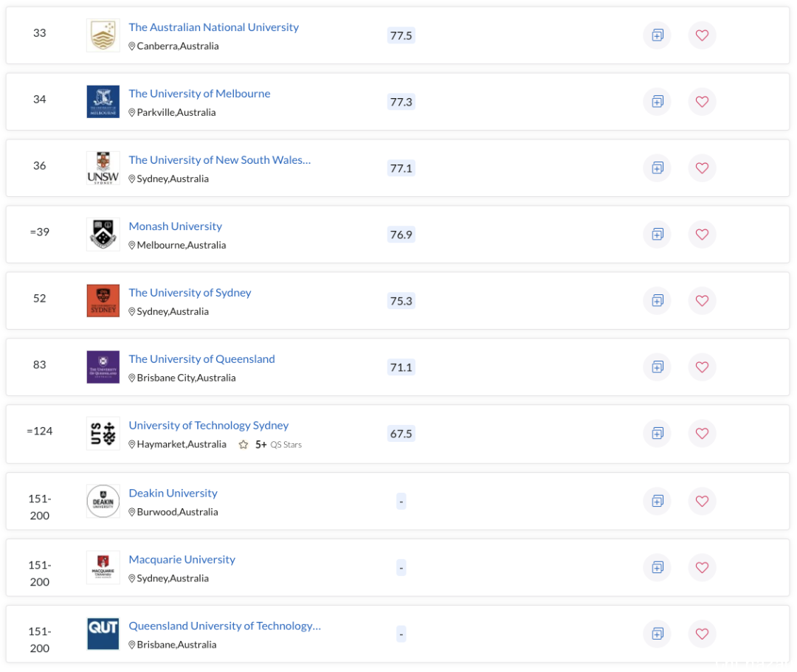797x672 pixels.
Task: Click the QUT logo thumbnail
Action: pos(103,634)
